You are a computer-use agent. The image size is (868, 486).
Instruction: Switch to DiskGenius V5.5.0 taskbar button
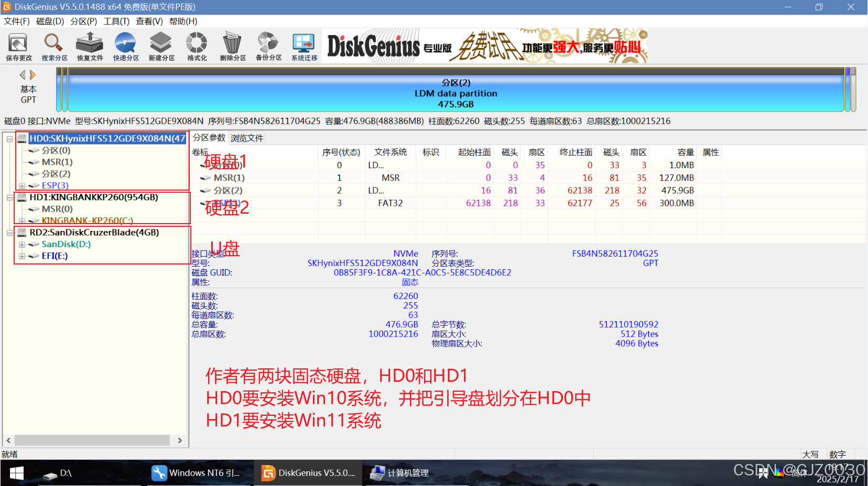point(308,473)
